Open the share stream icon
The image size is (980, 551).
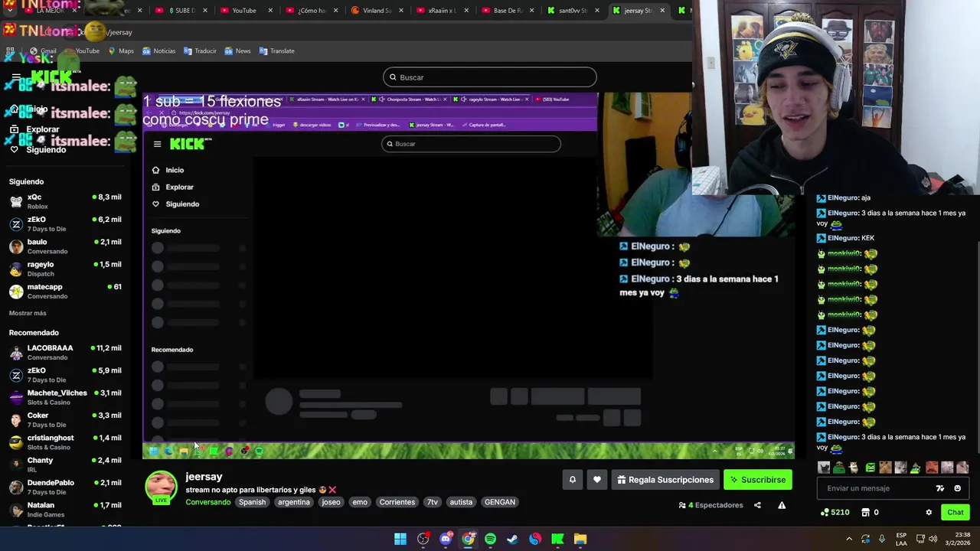point(757,505)
